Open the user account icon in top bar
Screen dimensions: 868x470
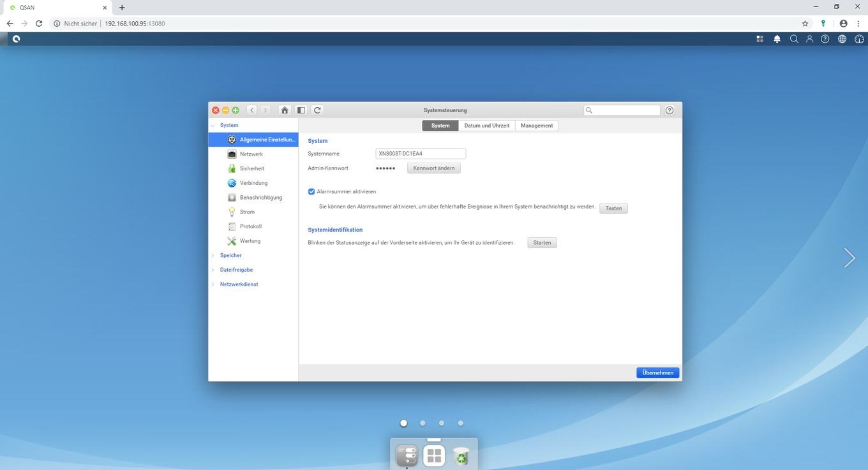809,39
